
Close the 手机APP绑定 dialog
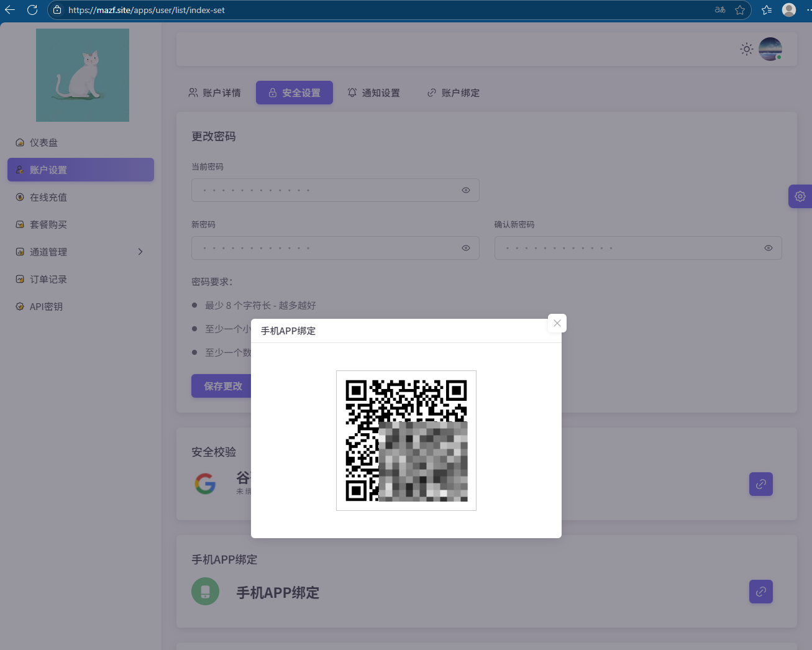tap(557, 323)
